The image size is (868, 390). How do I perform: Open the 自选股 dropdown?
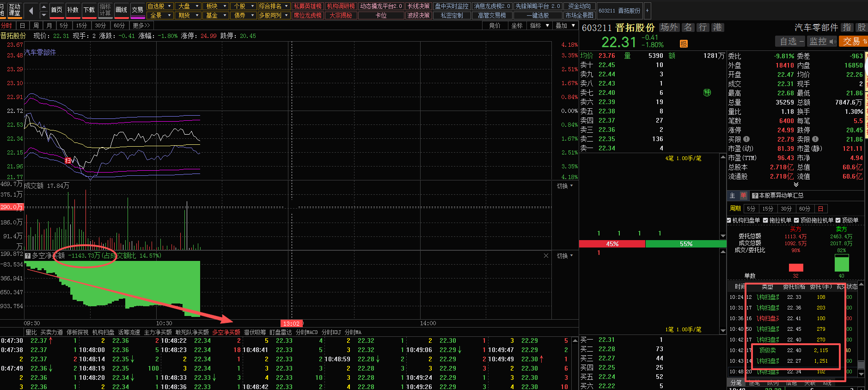pyautogui.click(x=160, y=6)
